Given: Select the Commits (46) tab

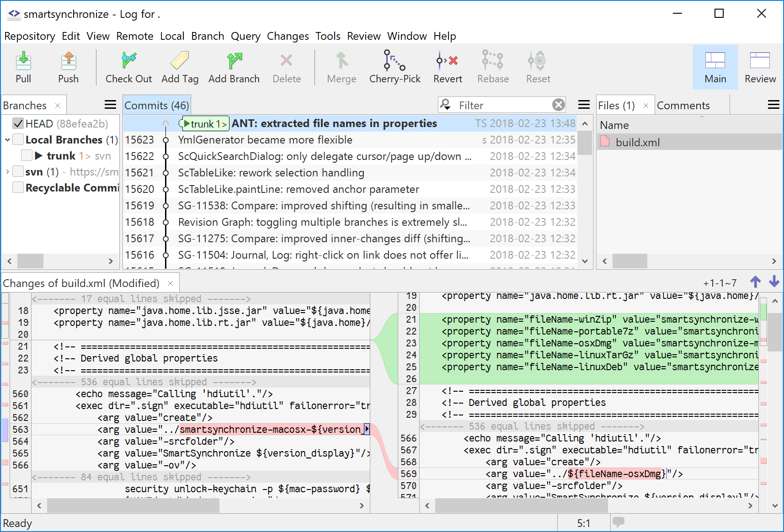Looking at the screenshot, I should [157, 106].
